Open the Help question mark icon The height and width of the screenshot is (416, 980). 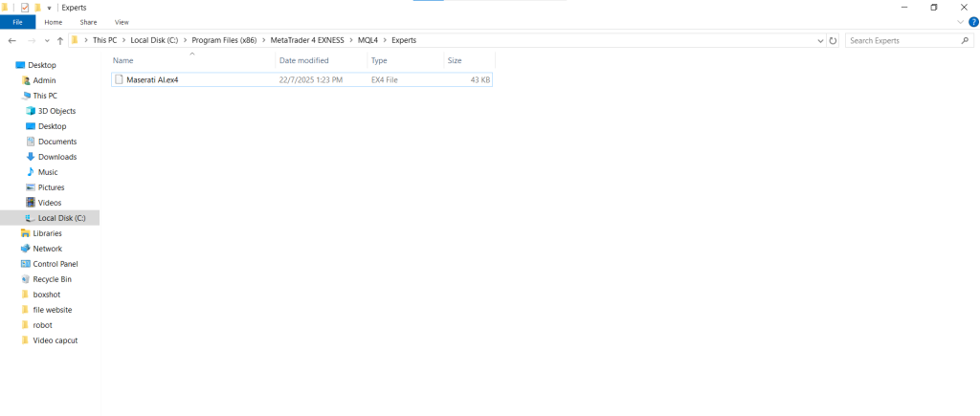click(x=973, y=21)
